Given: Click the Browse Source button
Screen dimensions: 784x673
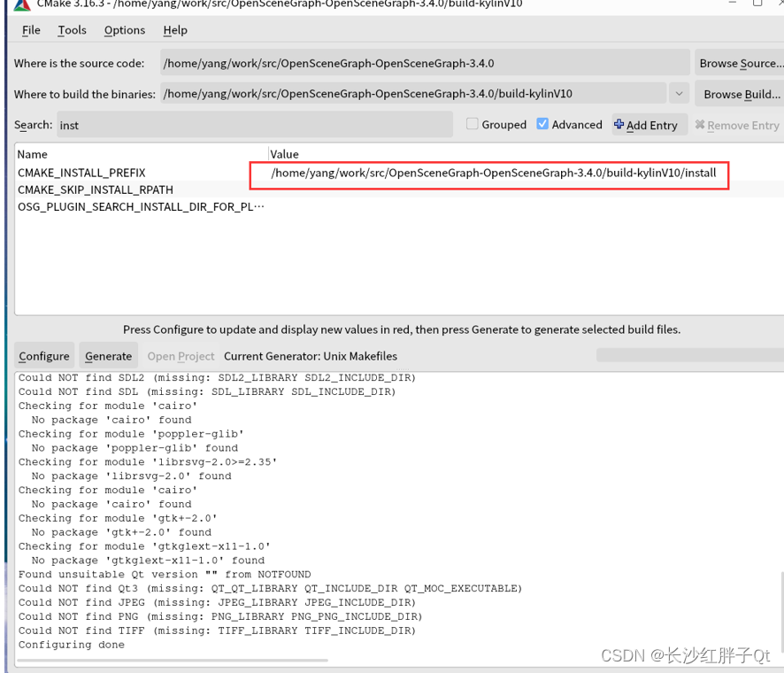Looking at the screenshot, I should 740,63.
